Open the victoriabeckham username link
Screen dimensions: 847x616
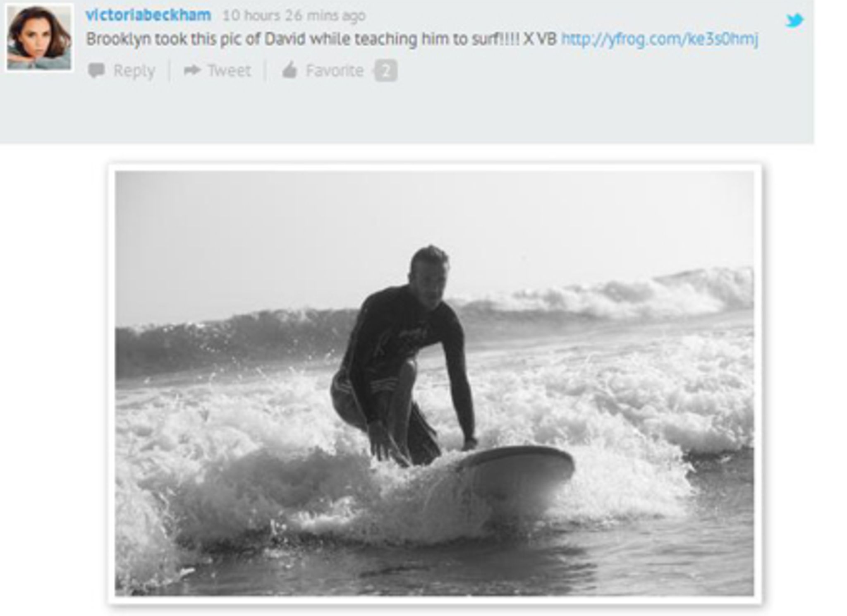(148, 15)
